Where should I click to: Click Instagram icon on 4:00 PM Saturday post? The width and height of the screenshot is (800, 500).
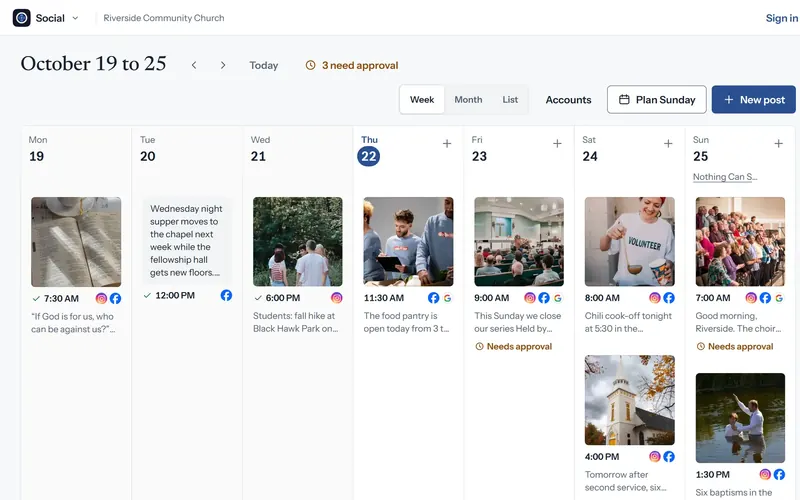[x=655, y=457]
